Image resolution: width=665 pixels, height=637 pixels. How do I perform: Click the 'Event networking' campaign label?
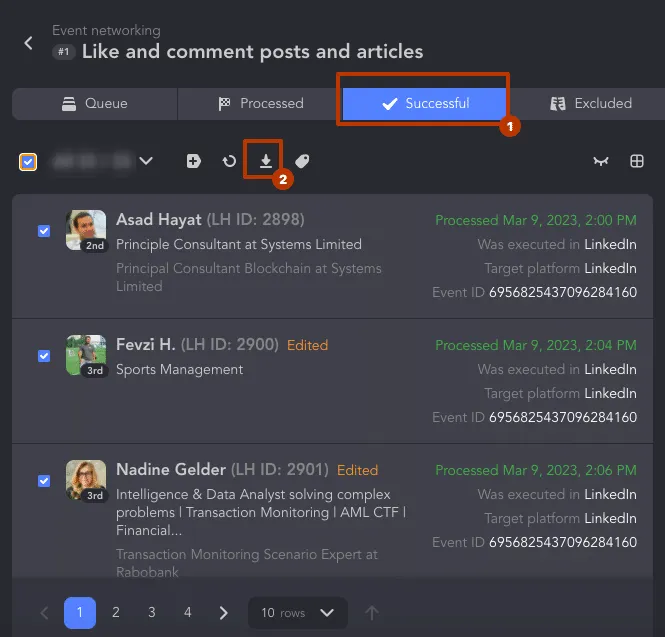click(106, 31)
